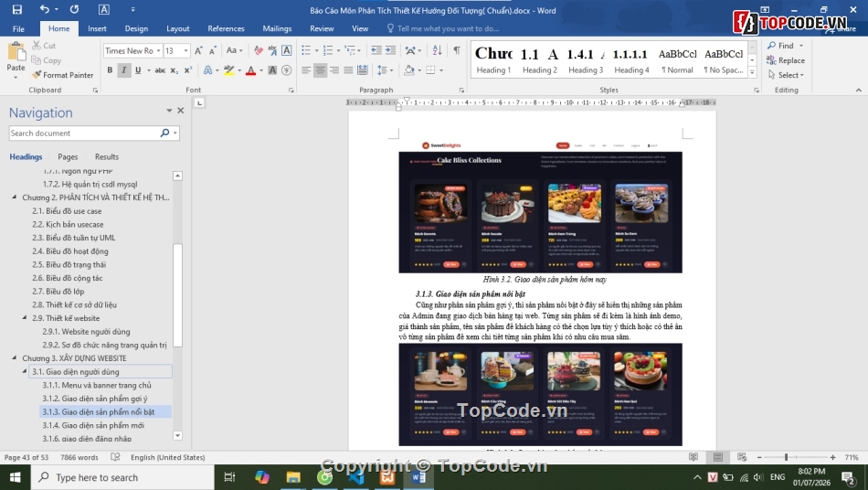
Task: Cut the selected text
Action: [44, 46]
